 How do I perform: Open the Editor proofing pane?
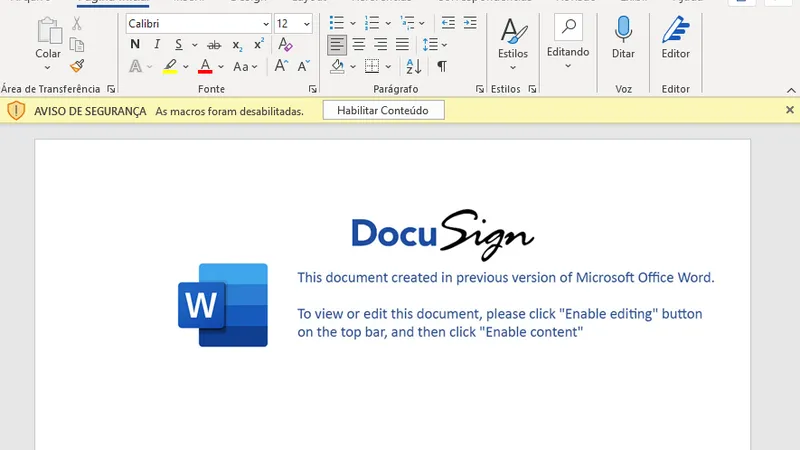tap(676, 38)
